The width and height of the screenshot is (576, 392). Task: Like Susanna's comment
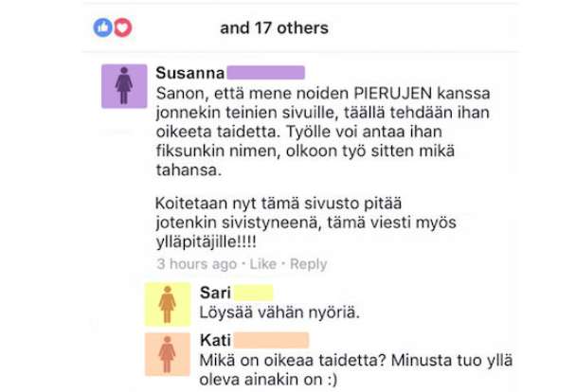point(263,264)
